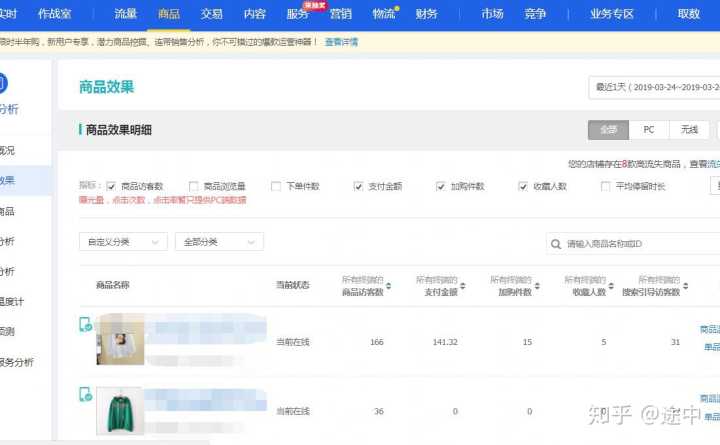Select the 商品 tab
The height and width of the screenshot is (445, 720).
point(169,14)
